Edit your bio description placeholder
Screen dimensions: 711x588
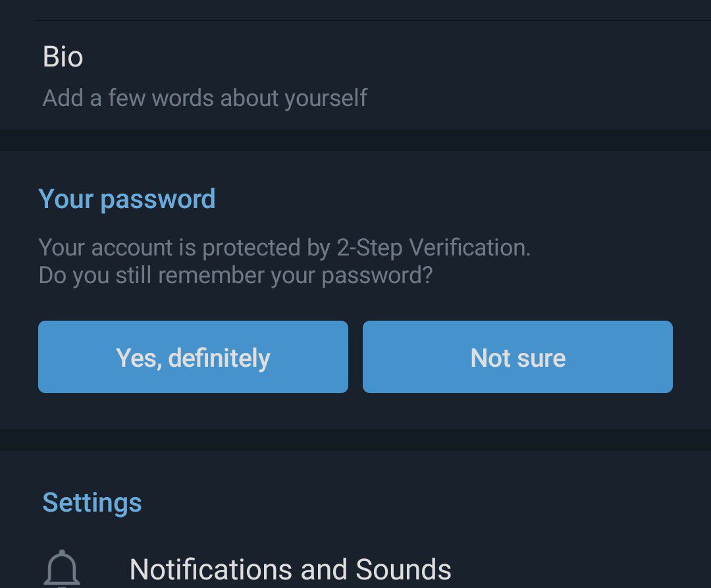click(x=205, y=98)
